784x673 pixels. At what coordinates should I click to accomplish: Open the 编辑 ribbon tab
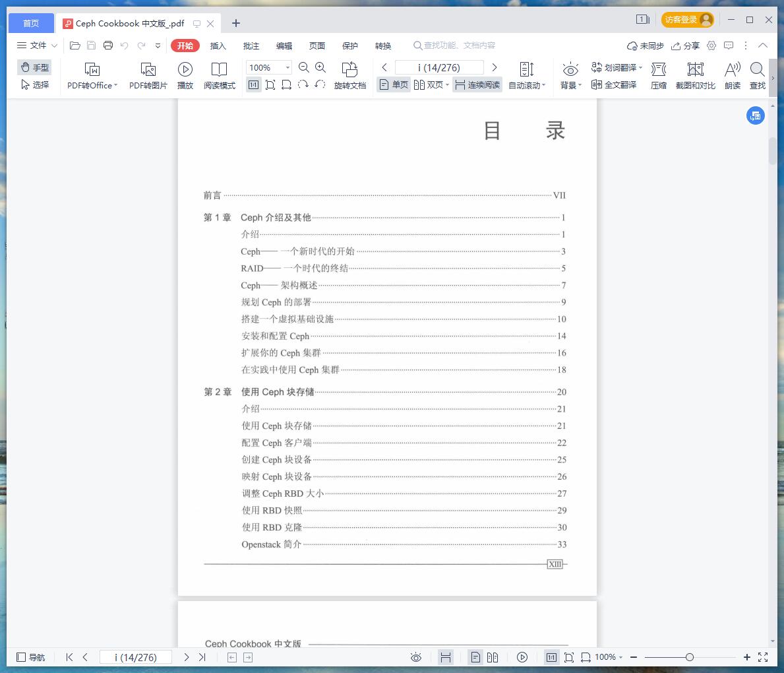coord(284,46)
